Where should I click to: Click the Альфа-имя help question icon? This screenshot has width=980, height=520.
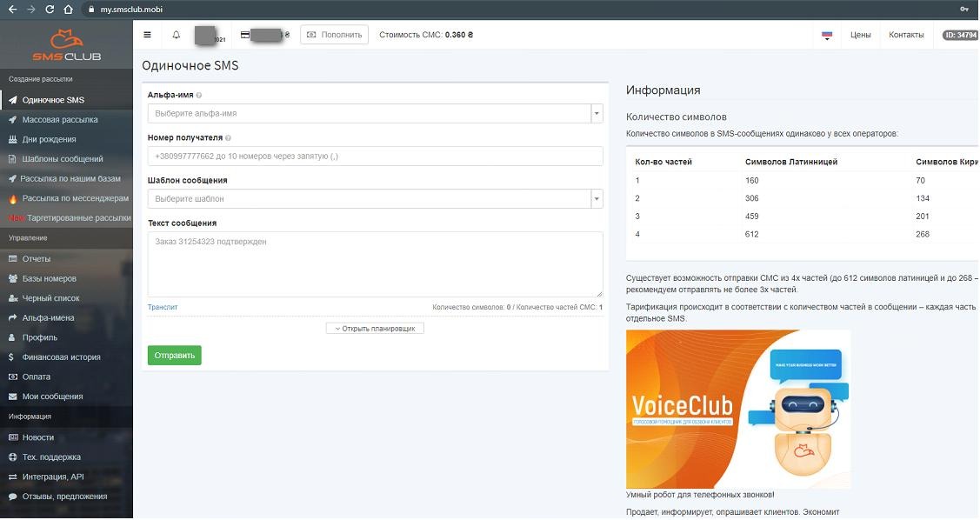[199, 96]
